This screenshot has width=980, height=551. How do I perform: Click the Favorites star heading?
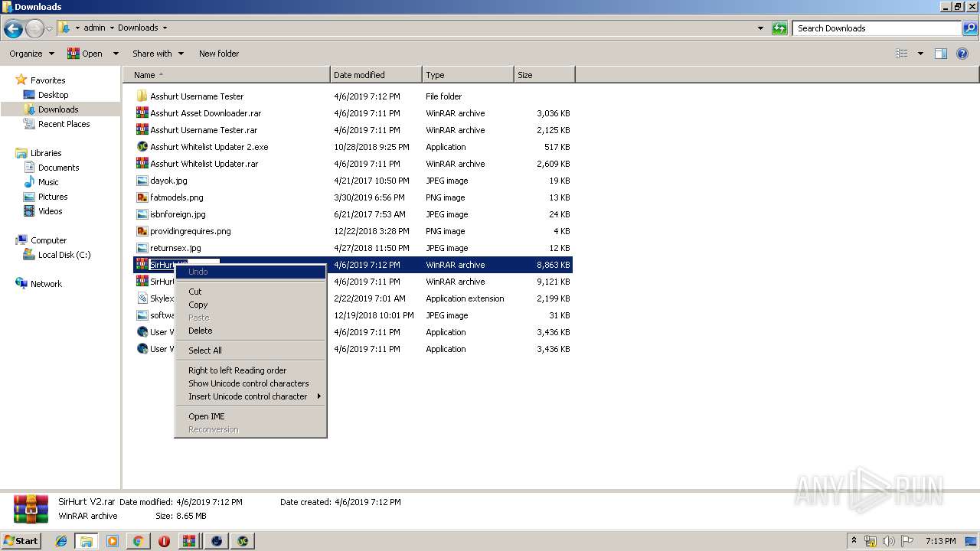47,80
